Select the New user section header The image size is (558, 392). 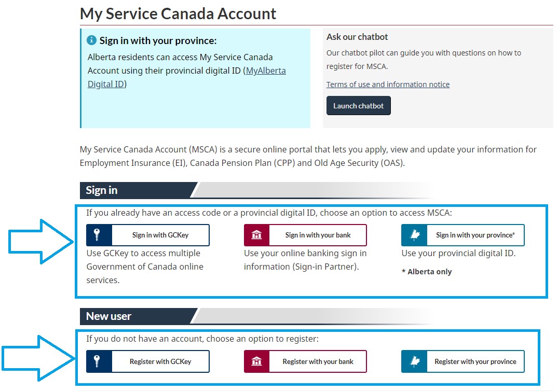point(108,316)
